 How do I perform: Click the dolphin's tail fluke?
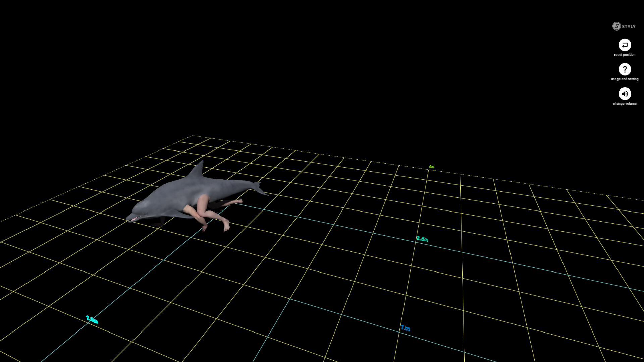pos(259,188)
